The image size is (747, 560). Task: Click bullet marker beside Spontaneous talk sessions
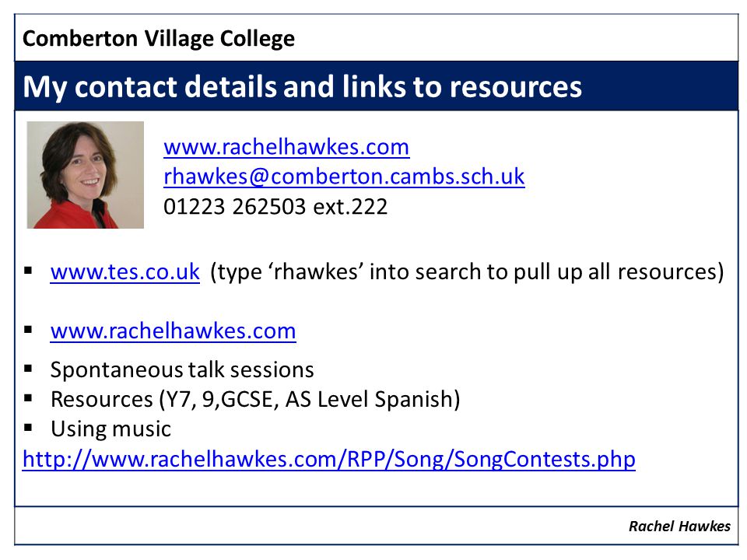click(28, 368)
